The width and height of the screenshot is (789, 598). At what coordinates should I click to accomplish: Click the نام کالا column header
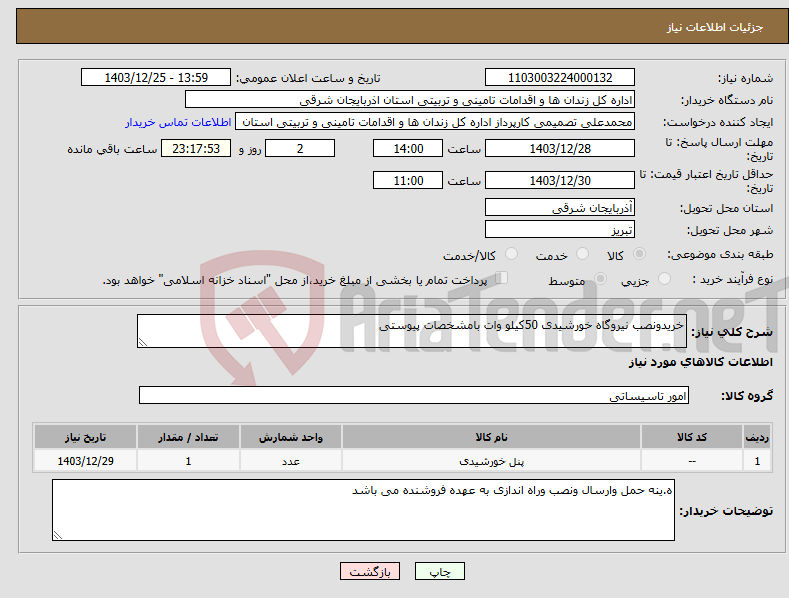(x=491, y=437)
